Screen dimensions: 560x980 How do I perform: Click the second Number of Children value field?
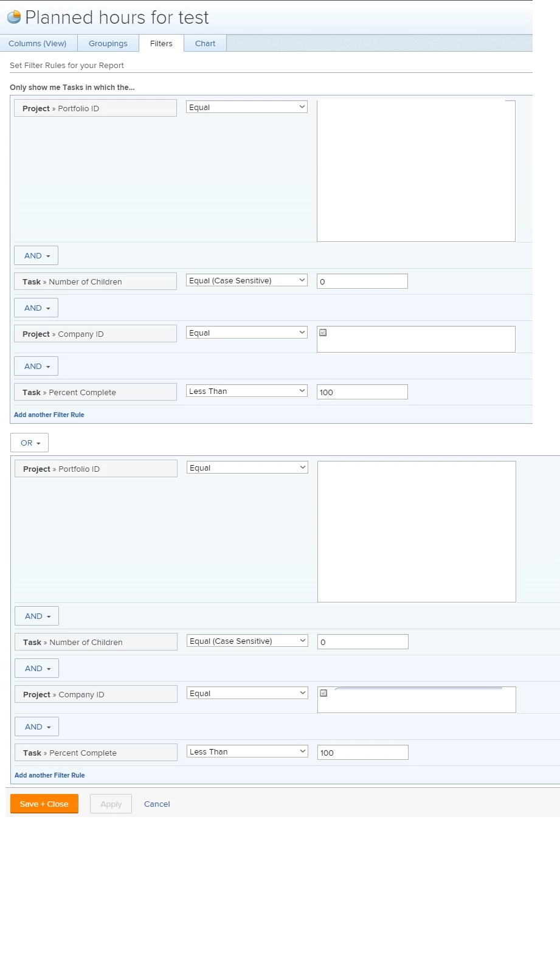click(x=363, y=642)
